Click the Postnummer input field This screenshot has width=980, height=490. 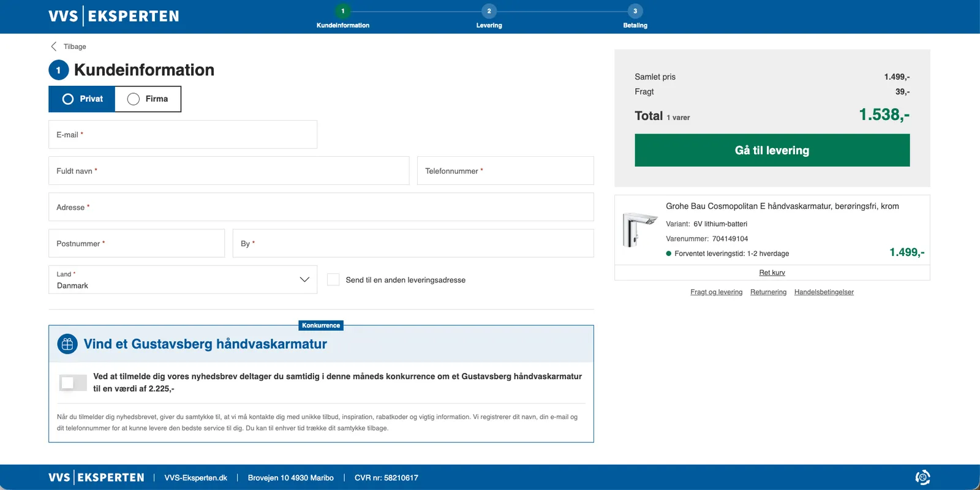137,243
